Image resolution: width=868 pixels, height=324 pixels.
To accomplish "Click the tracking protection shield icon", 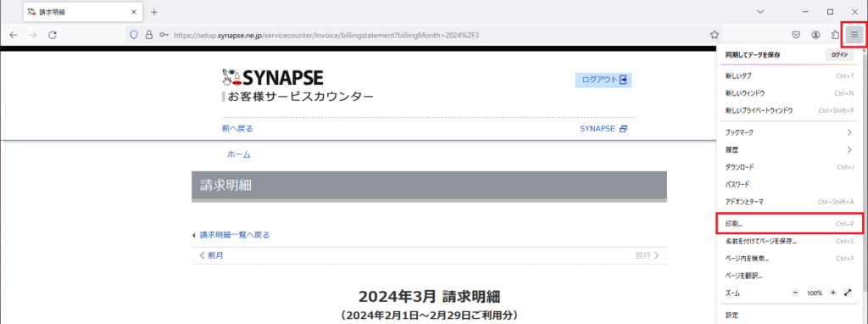I will tap(133, 34).
